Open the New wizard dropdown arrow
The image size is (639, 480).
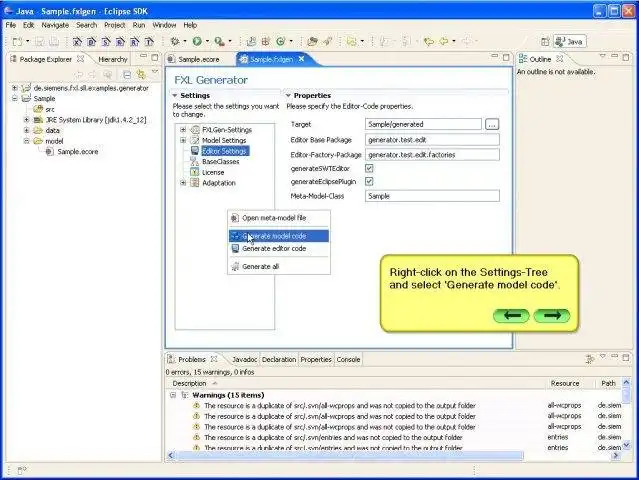27,41
